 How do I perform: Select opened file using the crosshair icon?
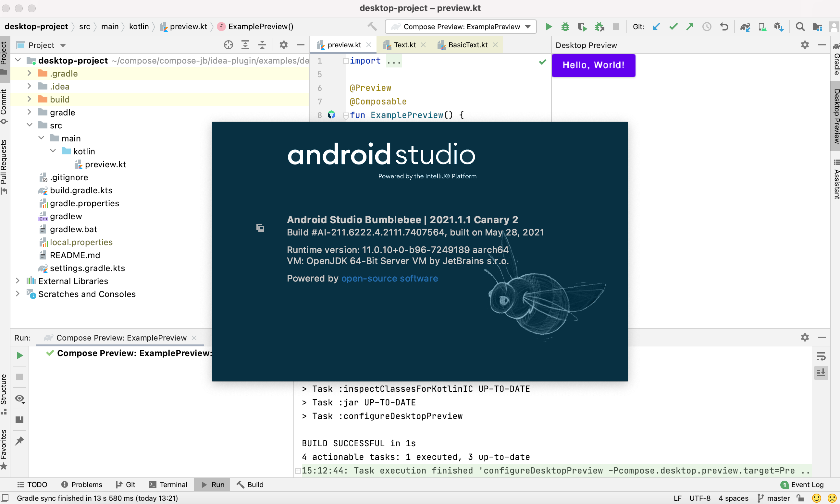click(229, 45)
